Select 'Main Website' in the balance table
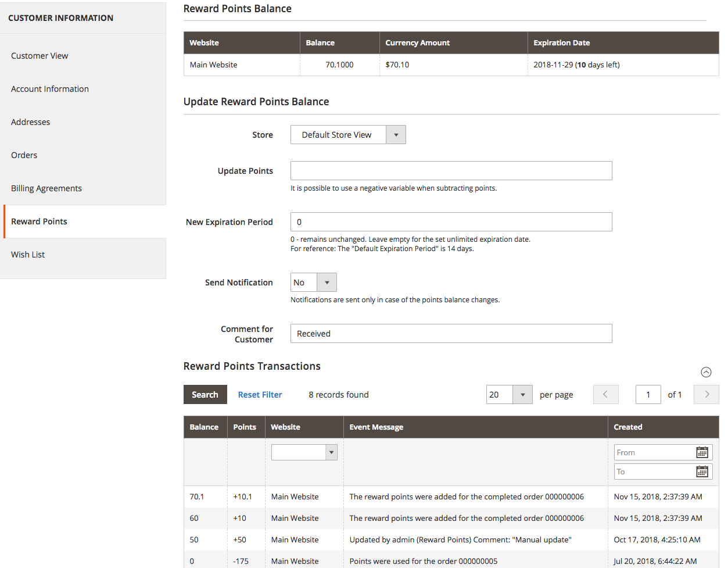This screenshot has width=728, height=568. (x=213, y=65)
